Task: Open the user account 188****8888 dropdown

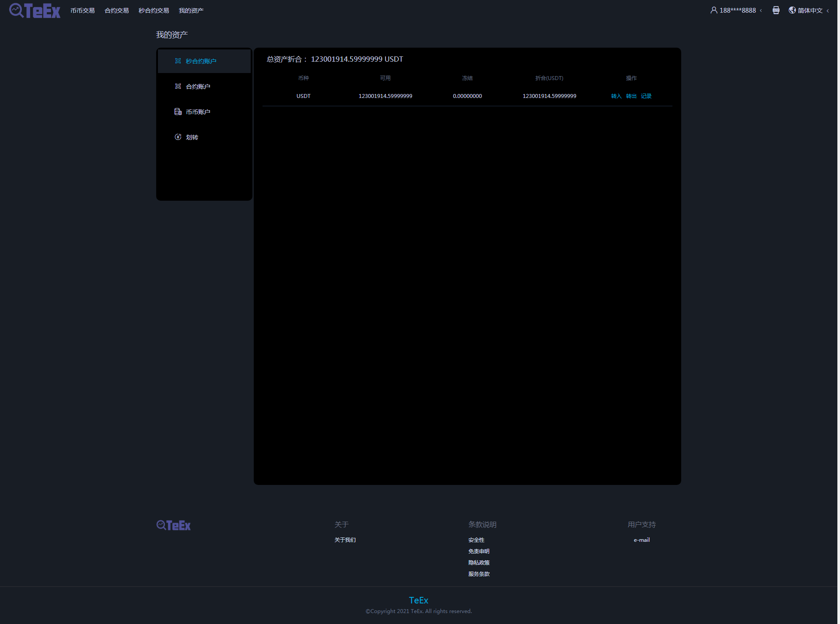Action: tap(736, 10)
